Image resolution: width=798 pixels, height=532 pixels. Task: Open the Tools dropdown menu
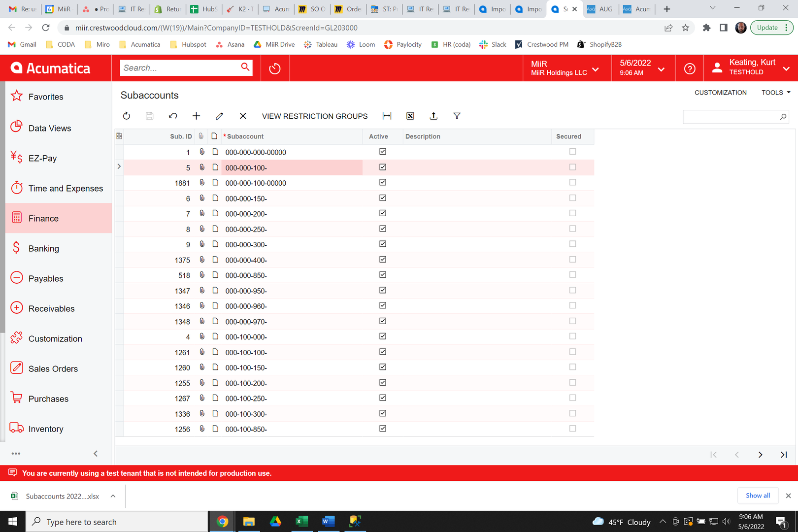775,92
